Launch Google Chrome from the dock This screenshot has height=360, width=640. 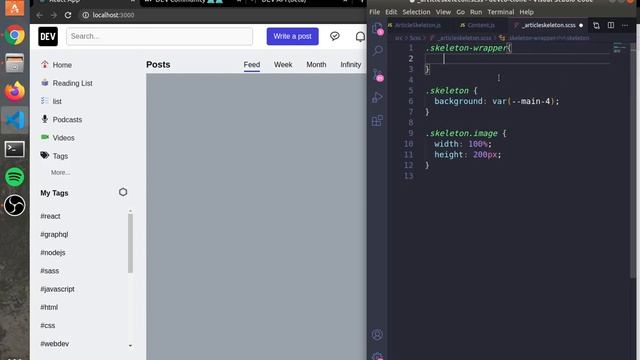tap(15, 35)
